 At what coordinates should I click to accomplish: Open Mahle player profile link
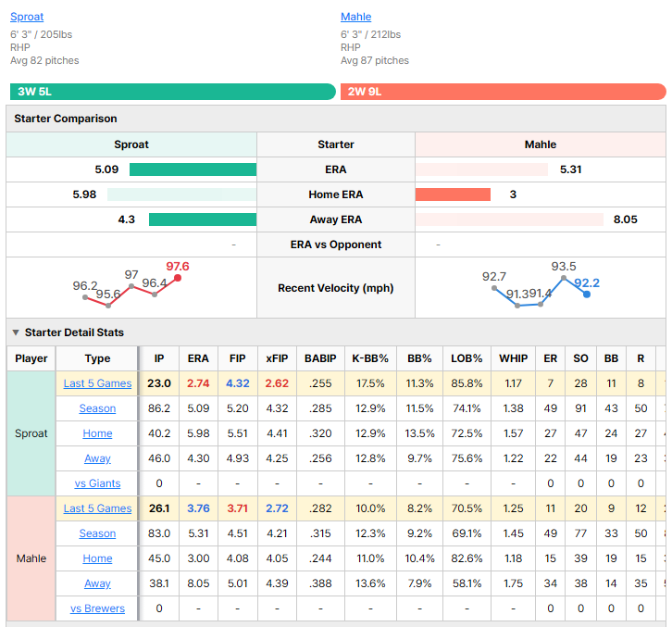point(355,17)
